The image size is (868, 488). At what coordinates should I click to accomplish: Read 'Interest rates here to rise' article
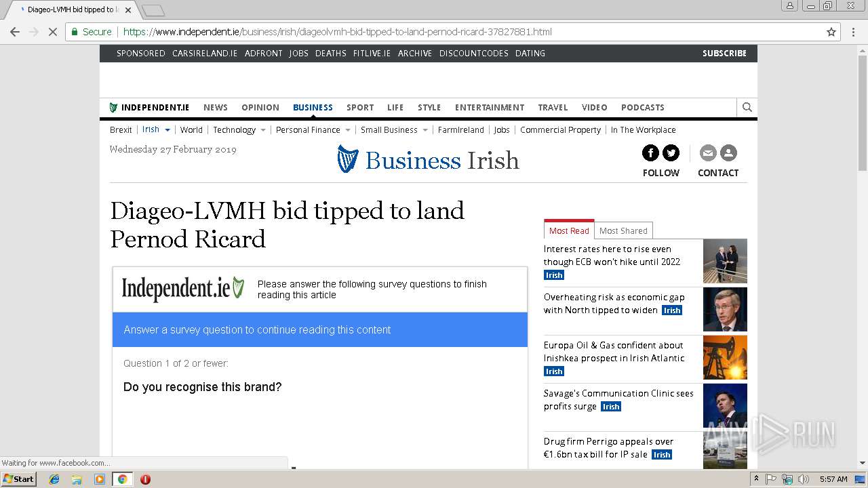pyautogui.click(x=612, y=256)
